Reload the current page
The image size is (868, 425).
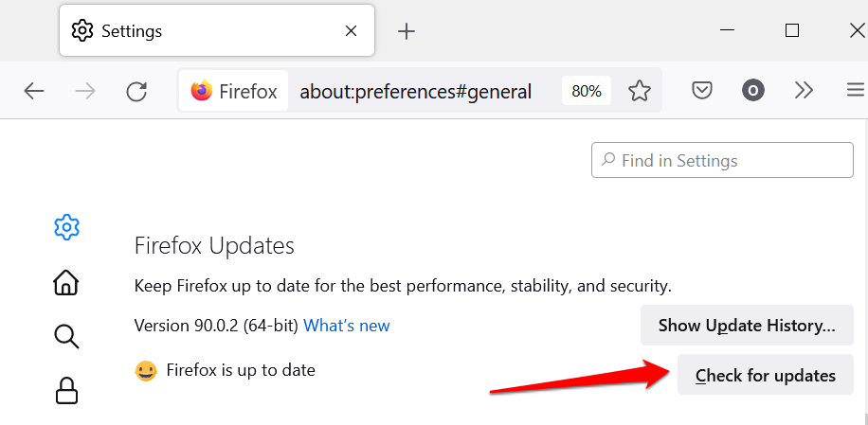136,91
